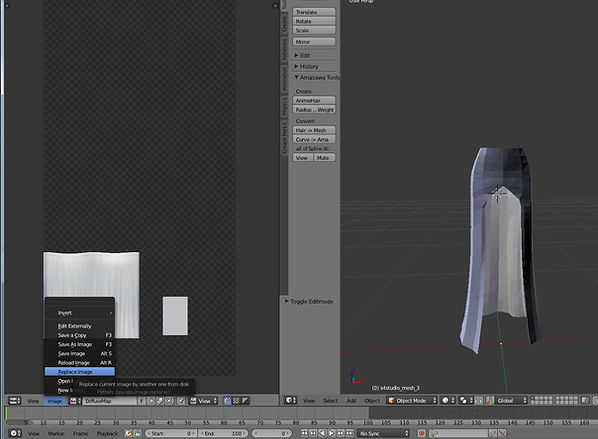Image resolution: width=598 pixels, height=439 pixels.
Task: Select Replace Image menu entry
Action: coord(80,371)
